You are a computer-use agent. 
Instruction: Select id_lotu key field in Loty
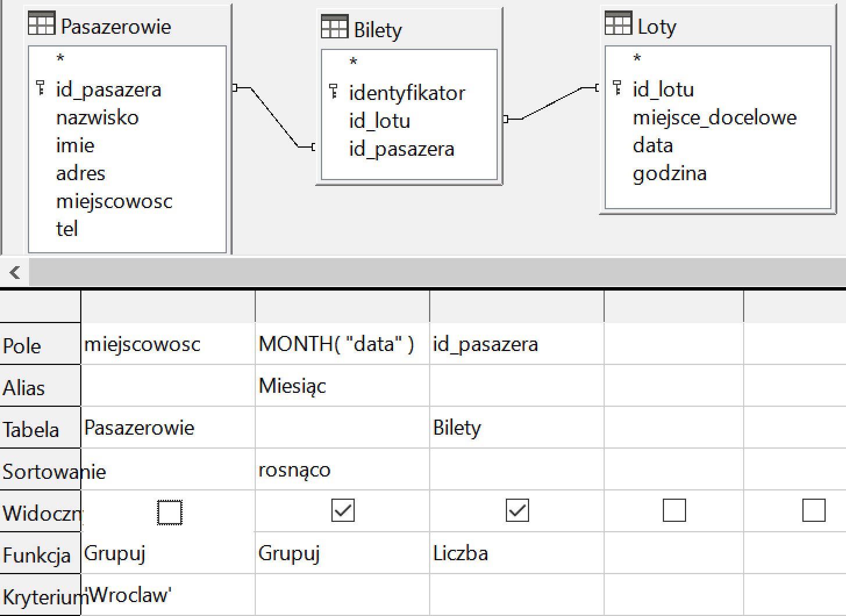663,89
